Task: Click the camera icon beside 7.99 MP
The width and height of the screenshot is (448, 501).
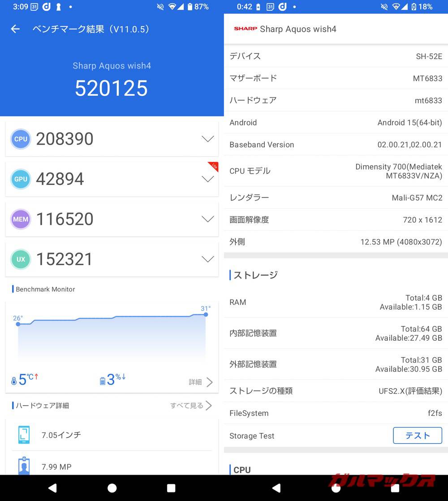Action: 23,466
